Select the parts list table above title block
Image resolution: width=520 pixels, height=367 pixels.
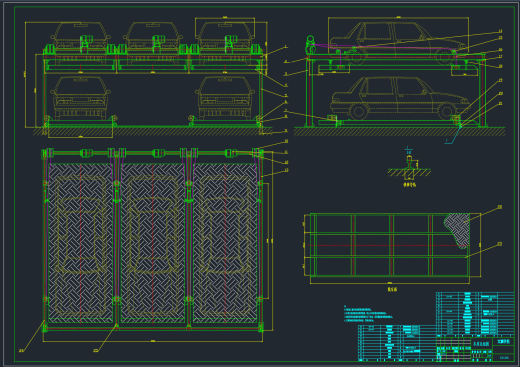point(475,314)
